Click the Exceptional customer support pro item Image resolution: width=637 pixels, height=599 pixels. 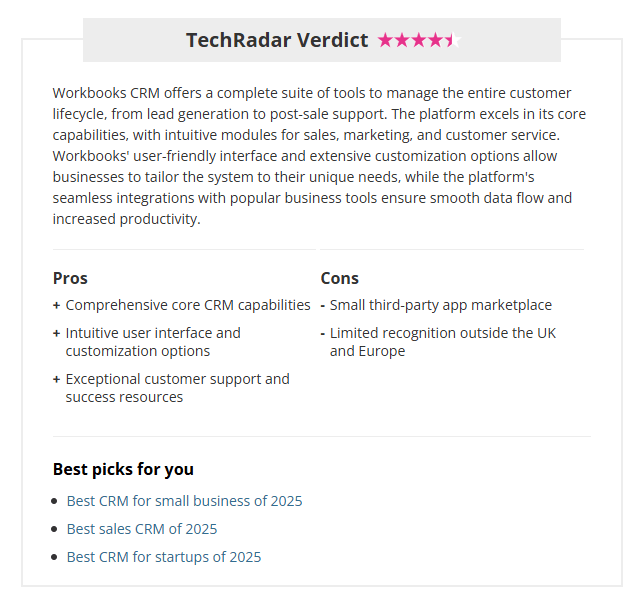(x=178, y=388)
